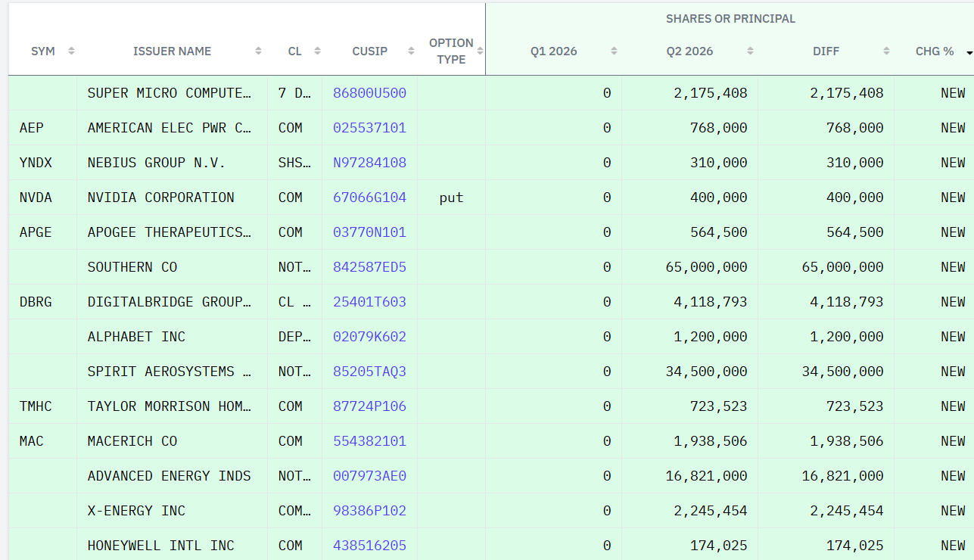974x560 pixels.
Task: Click the ISSUER NAME header label
Action: coord(172,51)
